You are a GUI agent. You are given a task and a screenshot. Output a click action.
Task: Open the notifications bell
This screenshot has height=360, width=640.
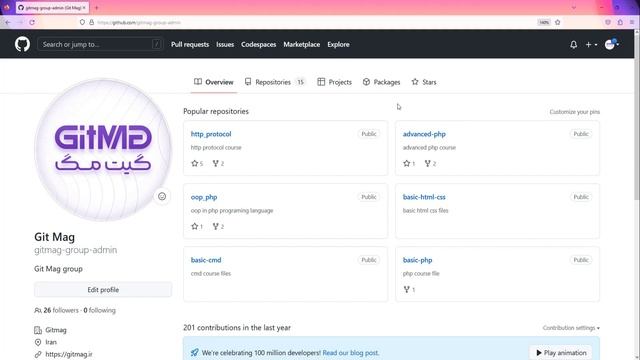[573, 44]
